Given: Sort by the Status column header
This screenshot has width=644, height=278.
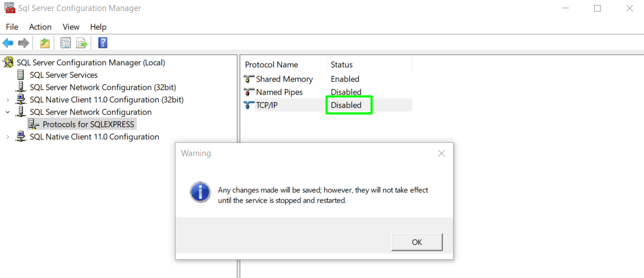Looking at the screenshot, I should tap(369, 65).
